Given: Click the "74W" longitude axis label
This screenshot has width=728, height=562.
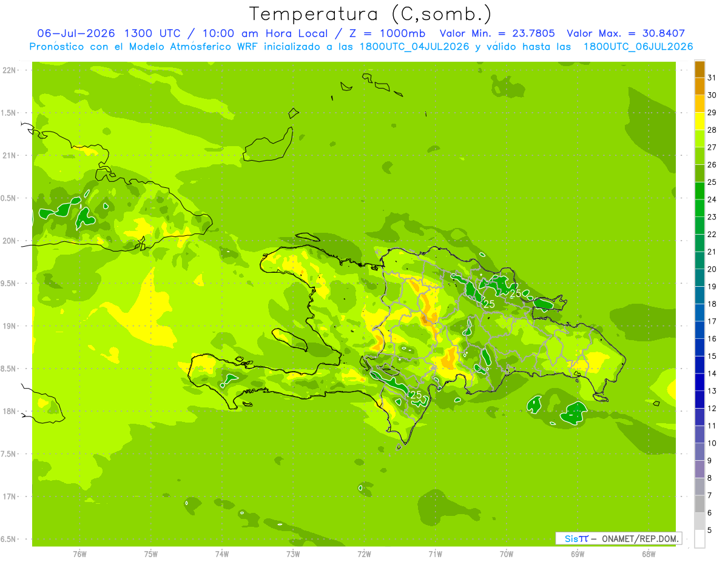Looking at the screenshot, I should (222, 554).
